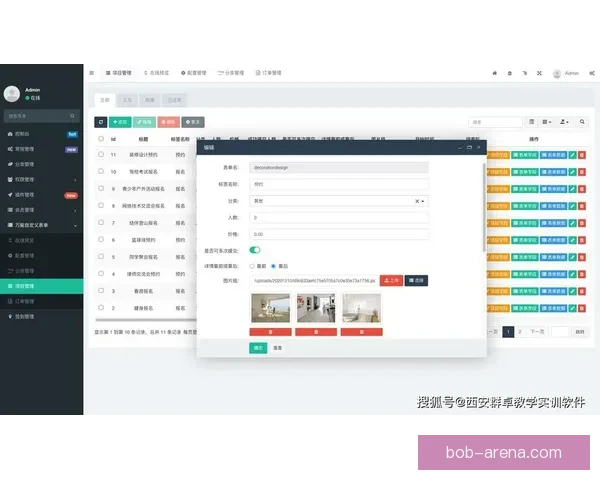Image resolution: width=600 pixels, height=480 pixels.
Task: Open 订单管理 in the sidebar submenu
Action: (x=42, y=301)
